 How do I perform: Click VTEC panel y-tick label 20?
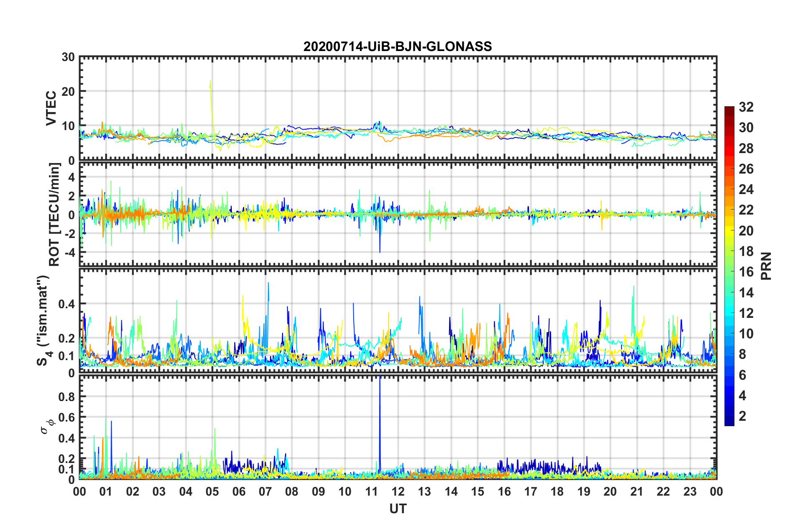(68, 91)
